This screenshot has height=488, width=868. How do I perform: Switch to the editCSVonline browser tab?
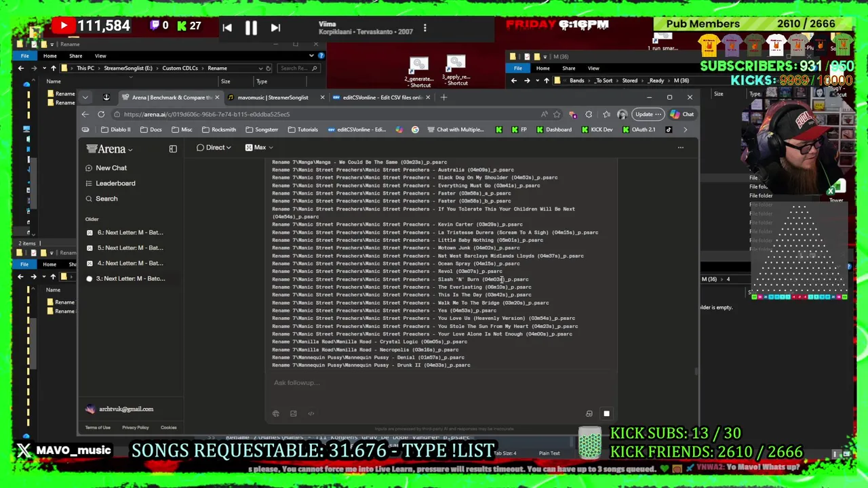382,97
